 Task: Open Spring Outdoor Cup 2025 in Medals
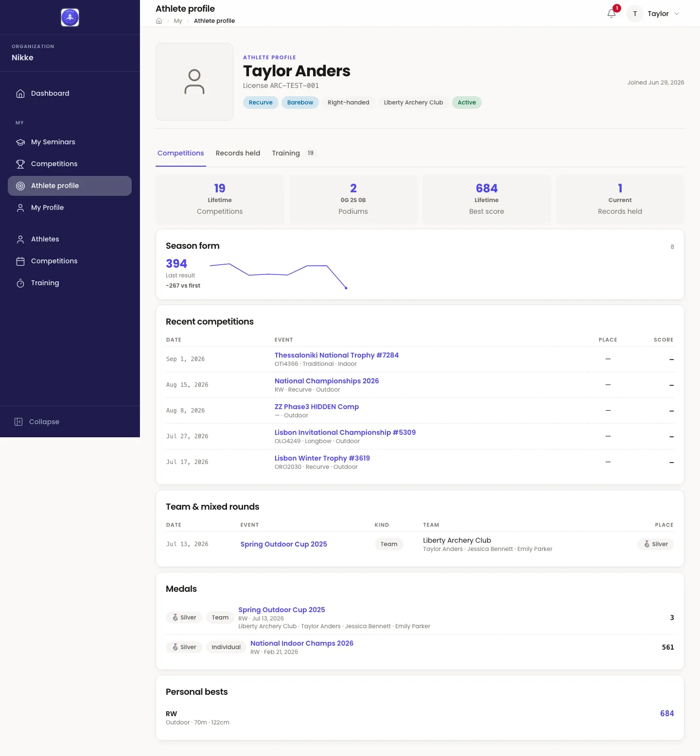[281, 610]
